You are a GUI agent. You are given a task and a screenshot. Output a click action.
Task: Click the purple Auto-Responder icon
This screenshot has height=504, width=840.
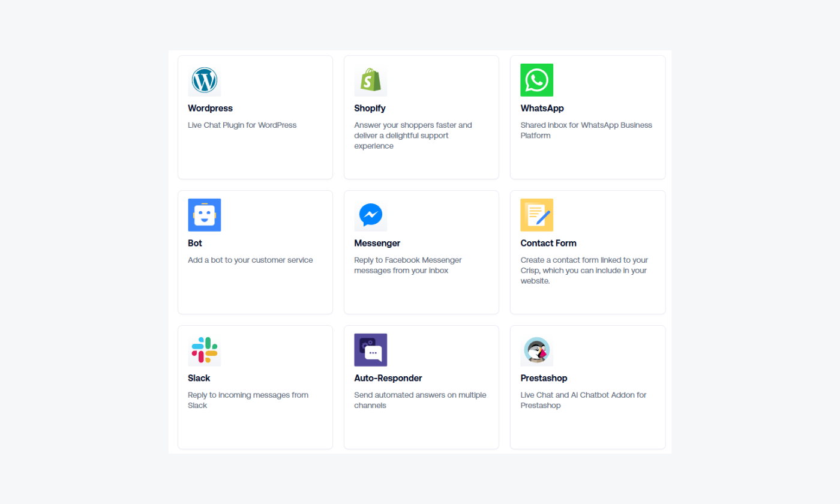[x=370, y=350]
